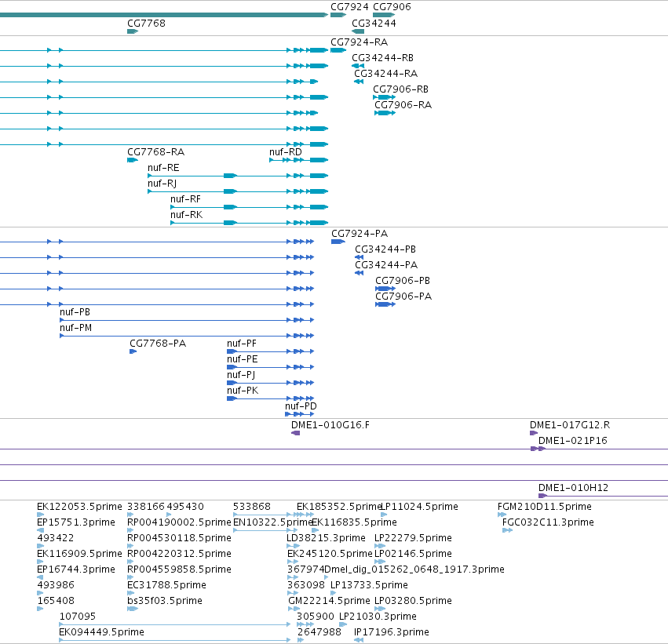Select the EP16744.3prime EST label
The image size is (668, 644).
tap(76, 570)
